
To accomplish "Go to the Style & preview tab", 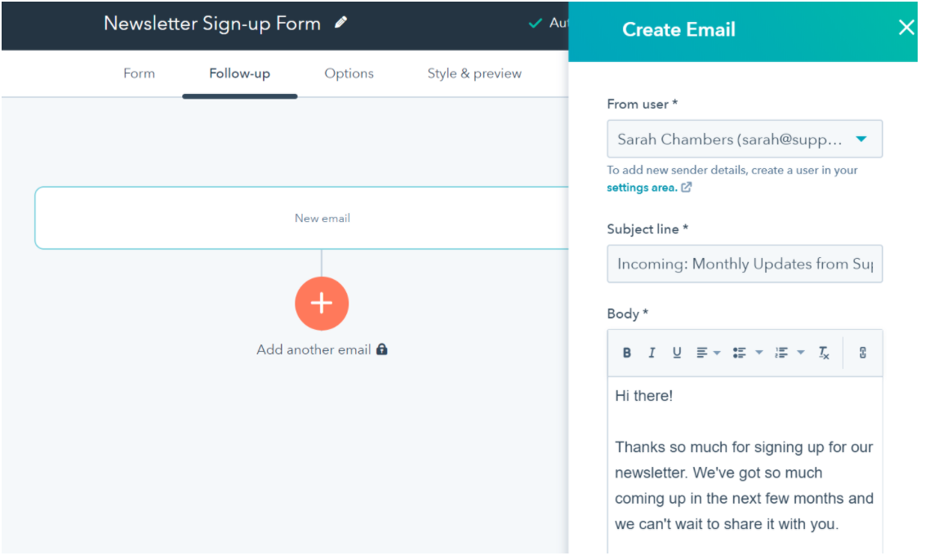I will tap(474, 73).
